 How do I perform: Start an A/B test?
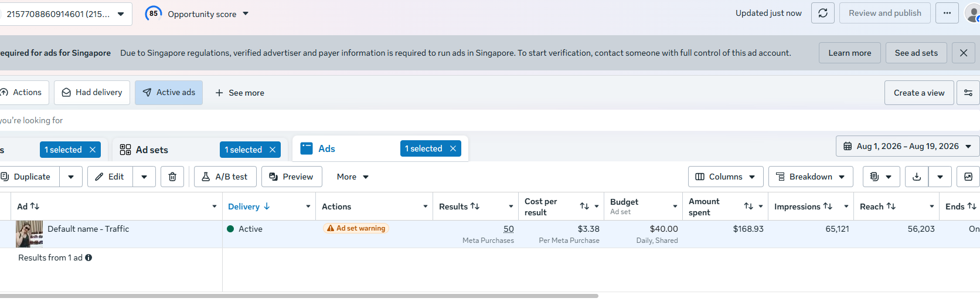(225, 177)
